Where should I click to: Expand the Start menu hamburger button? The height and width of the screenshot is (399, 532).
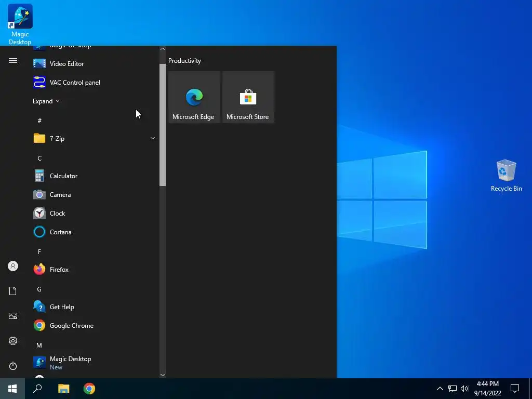point(13,61)
